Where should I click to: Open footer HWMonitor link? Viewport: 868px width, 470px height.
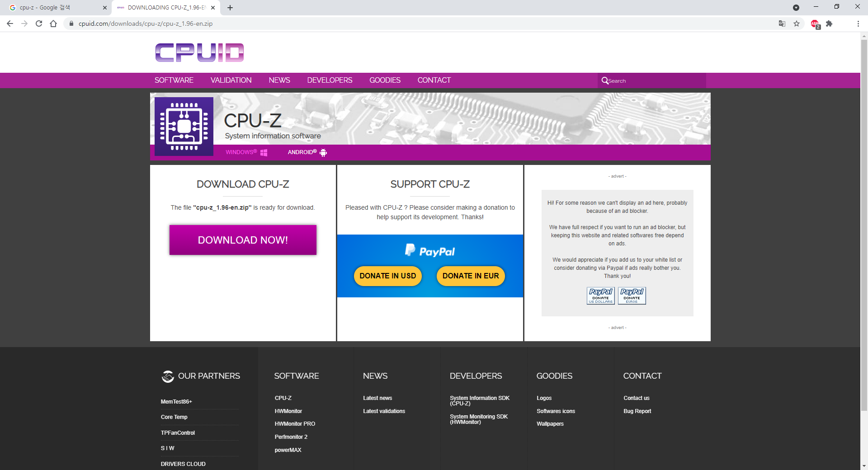click(288, 411)
